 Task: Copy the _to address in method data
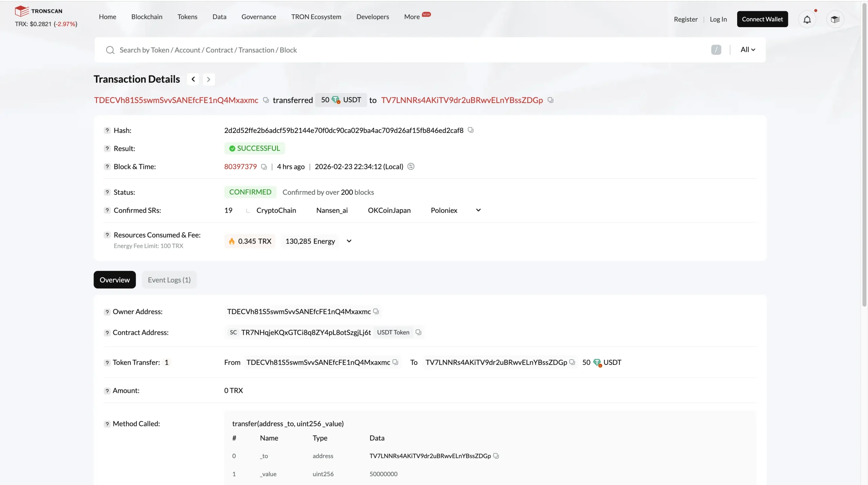pos(496,455)
